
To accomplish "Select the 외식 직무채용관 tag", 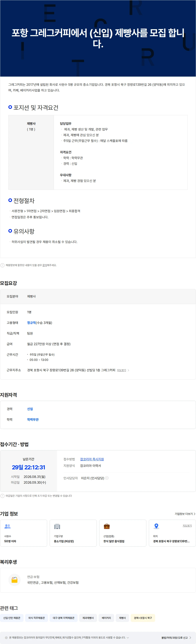I will pyautogui.click(x=37, y=618).
